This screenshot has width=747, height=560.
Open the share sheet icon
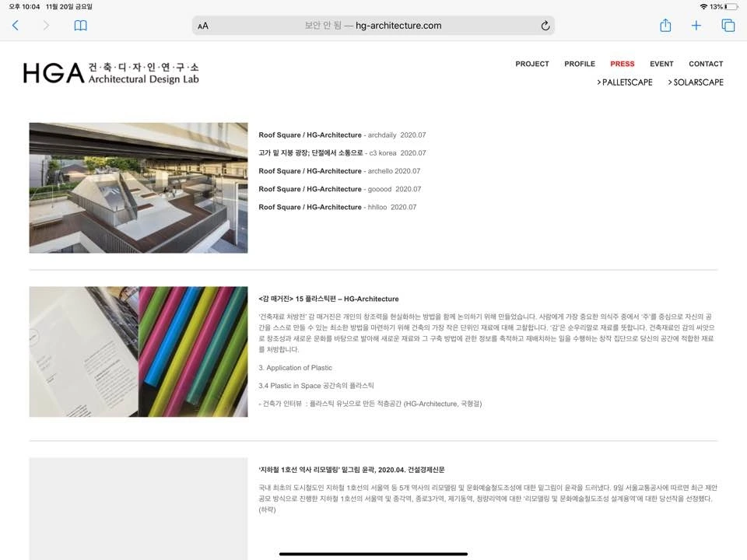click(665, 25)
